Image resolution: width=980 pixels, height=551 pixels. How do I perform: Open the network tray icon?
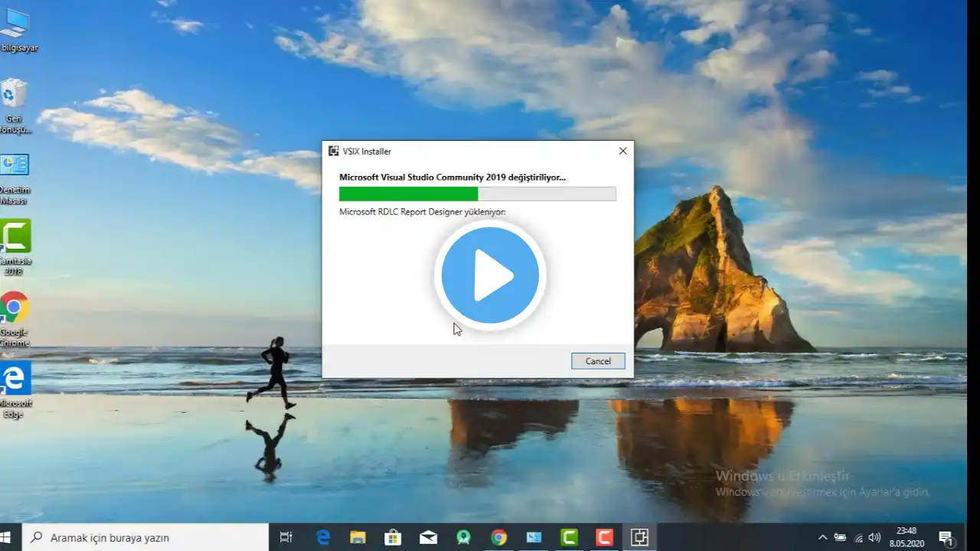pyautogui.click(x=858, y=537)
